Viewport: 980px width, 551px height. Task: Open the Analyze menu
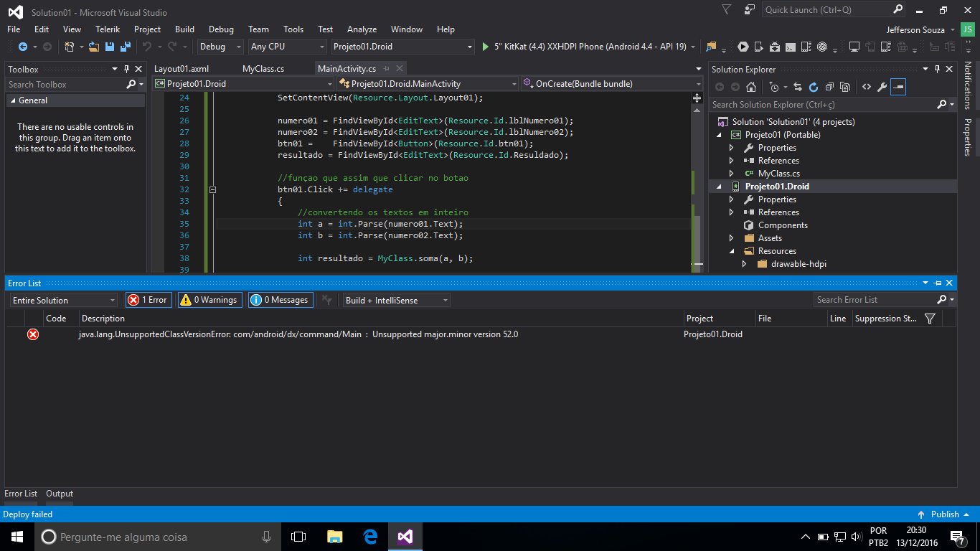pos(362,29)
